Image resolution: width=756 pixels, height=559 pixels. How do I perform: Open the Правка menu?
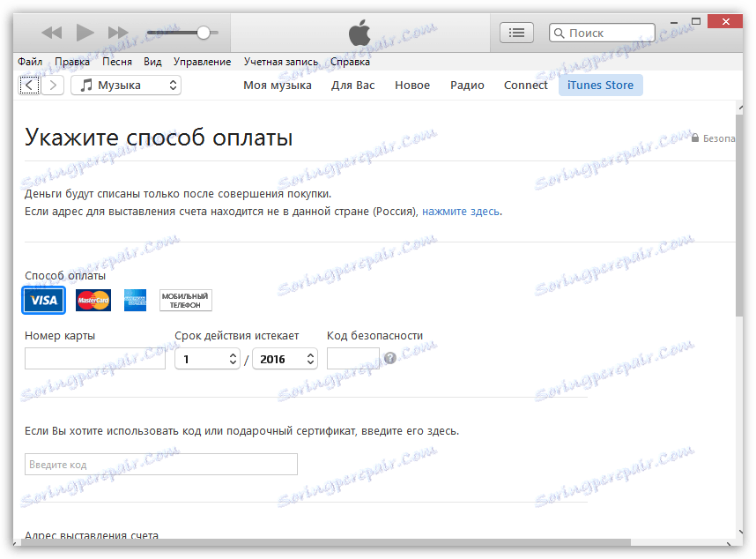pos(72,62)
